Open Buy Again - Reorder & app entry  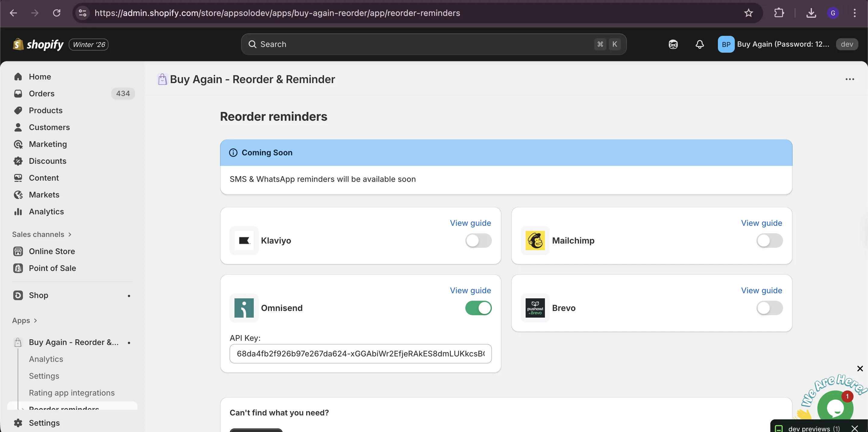pos(72,342)
